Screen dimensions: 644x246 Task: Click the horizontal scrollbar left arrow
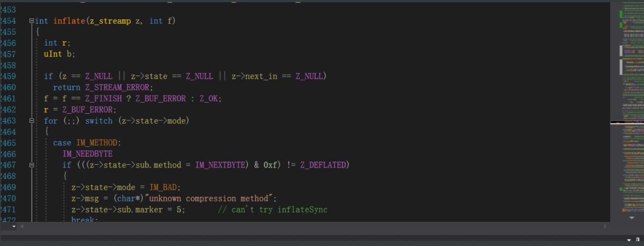(x=23, y=227)
